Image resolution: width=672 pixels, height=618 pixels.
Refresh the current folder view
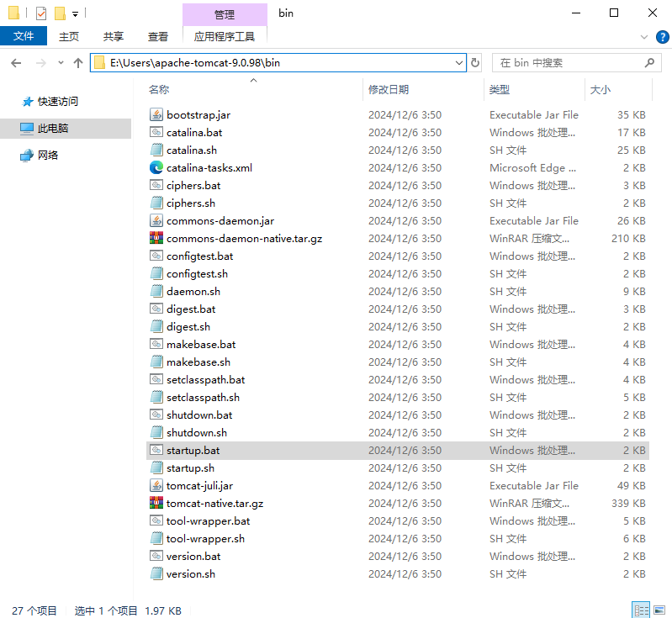[x=475, y=63]
